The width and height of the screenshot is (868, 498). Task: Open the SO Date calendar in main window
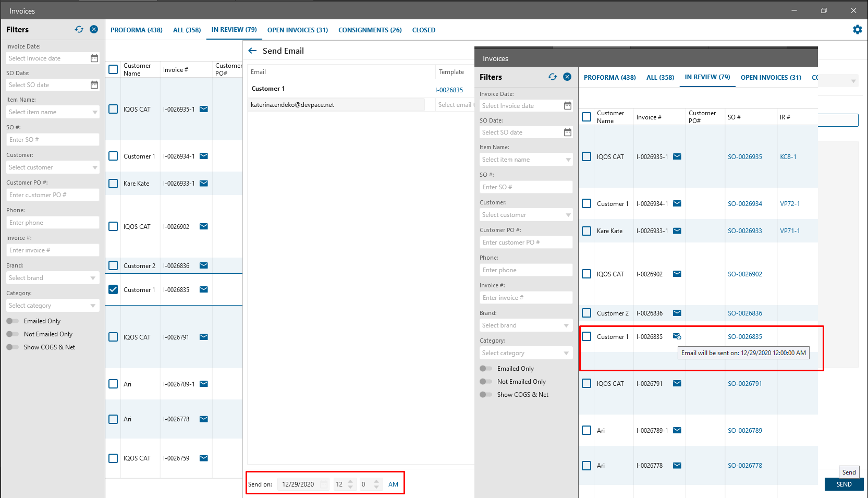pyautogui.click(x=94, y=85)
